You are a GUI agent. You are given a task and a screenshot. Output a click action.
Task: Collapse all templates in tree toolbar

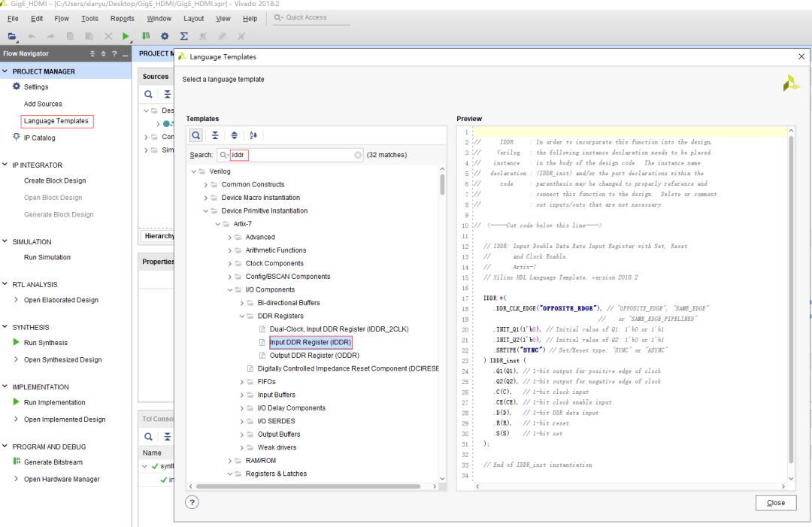(x=215, y=135)
